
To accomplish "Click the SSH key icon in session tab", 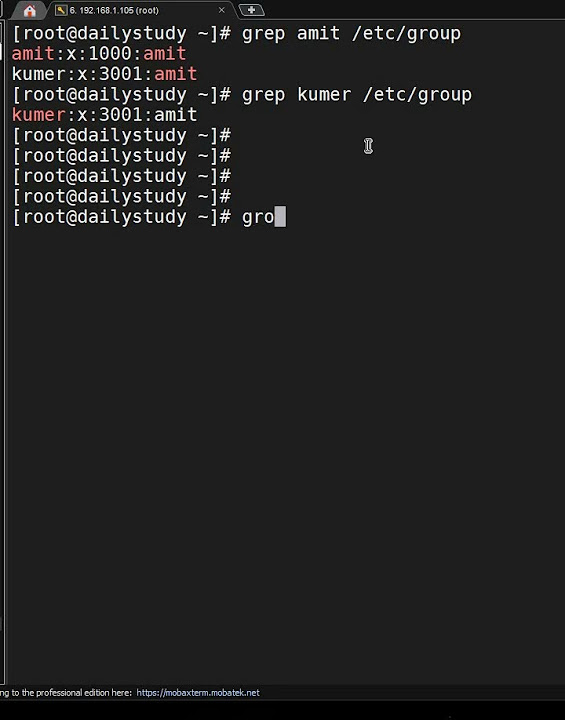I will click(61, 10).
